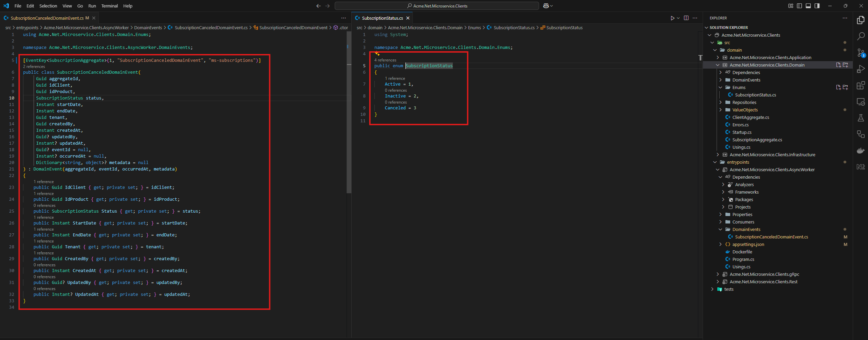The width and height of the screenshot is (868, 340).
Task: Open the Explorer view in activity bar
Action: [x=861, y=20]
